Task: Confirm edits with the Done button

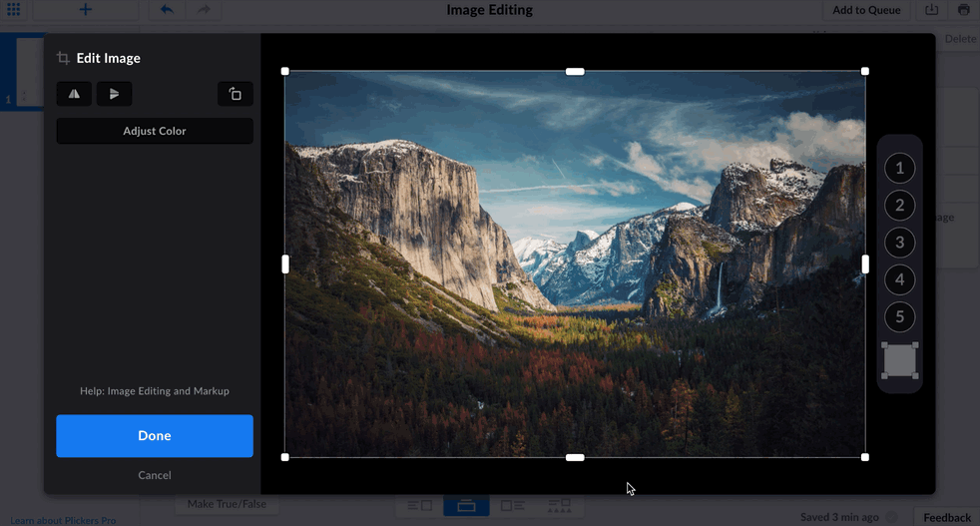Action: [155, 435]
